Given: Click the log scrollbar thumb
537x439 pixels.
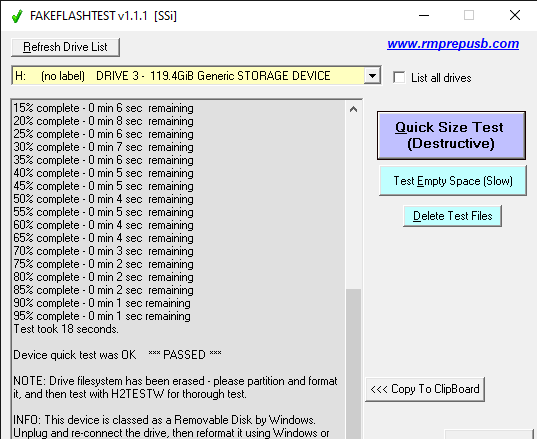Looking at the screenshot, I should (353, 364).
